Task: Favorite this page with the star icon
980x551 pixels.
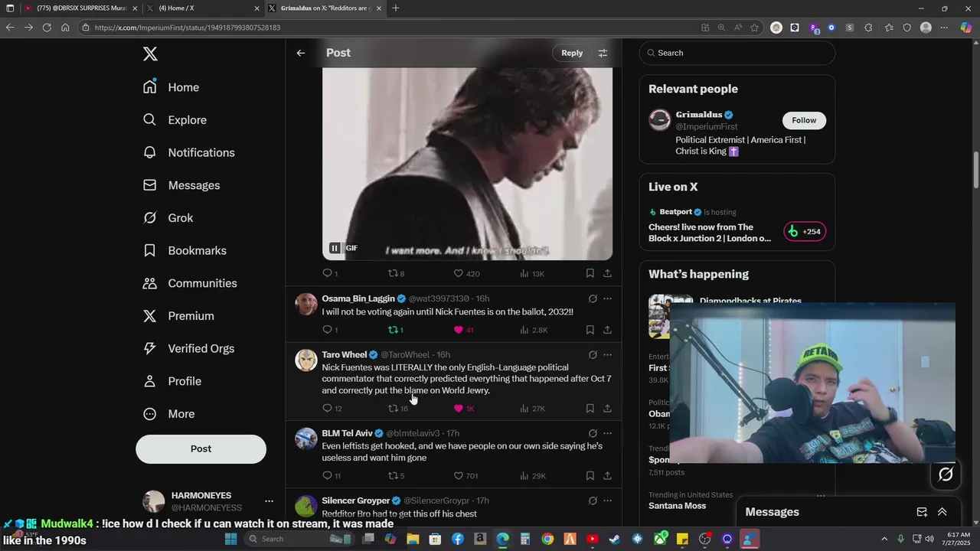Action: [x=754, y=28]
